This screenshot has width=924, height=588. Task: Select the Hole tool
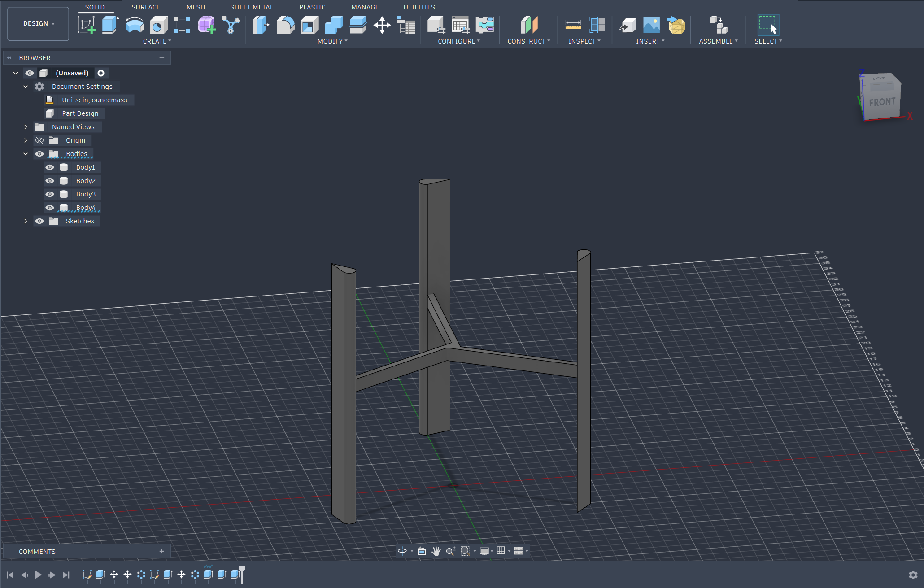(159, 25)
